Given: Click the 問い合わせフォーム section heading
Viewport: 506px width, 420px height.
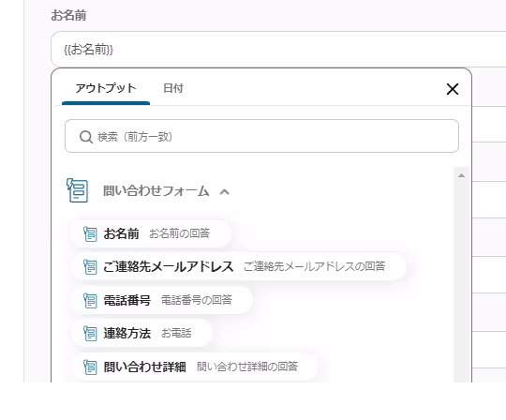Looking at the screenshot, I should 156,191.
